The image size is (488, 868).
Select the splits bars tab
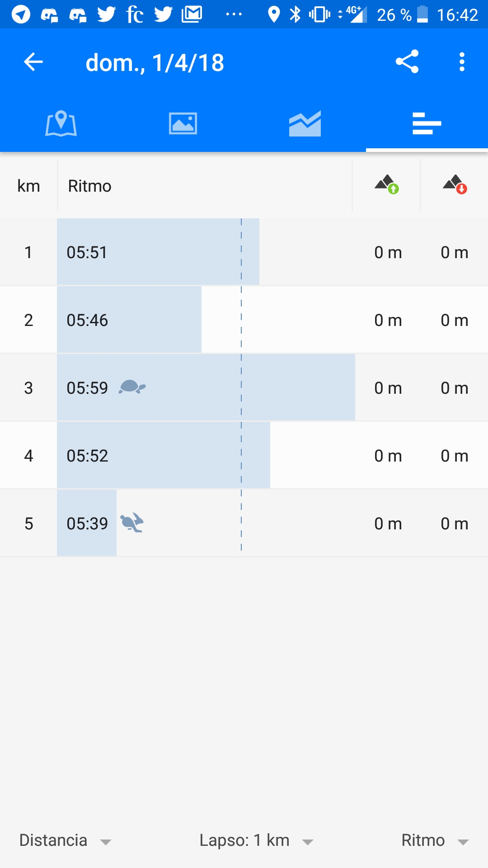pos(427,123)
